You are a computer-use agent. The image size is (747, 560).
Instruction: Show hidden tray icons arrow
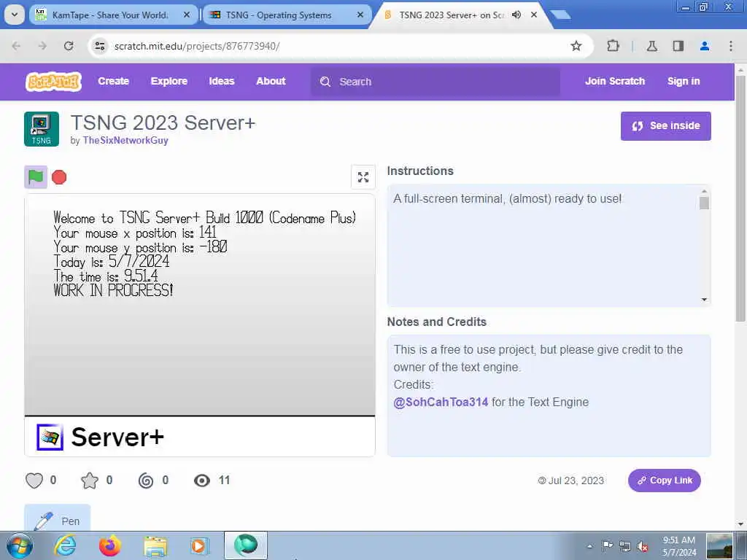[x=589, y=546]
